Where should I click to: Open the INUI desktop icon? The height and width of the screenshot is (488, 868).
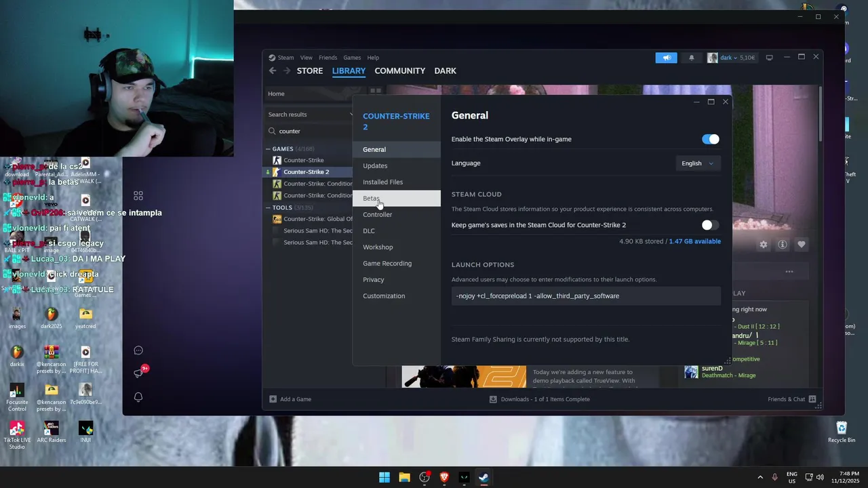click(85, 432)
